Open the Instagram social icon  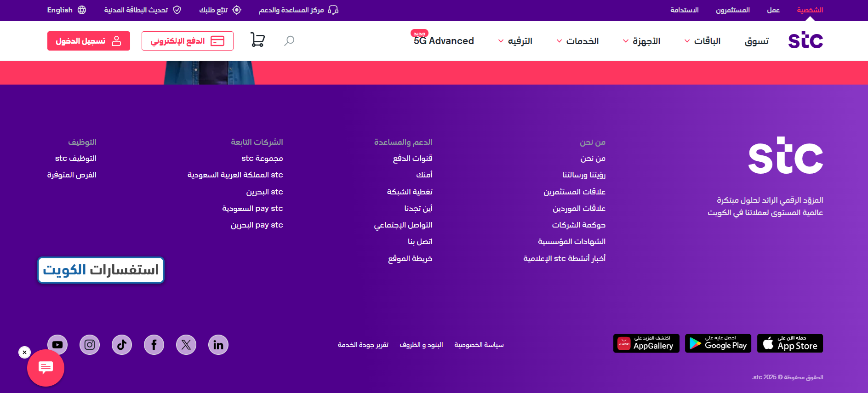[x=90, y=345]
